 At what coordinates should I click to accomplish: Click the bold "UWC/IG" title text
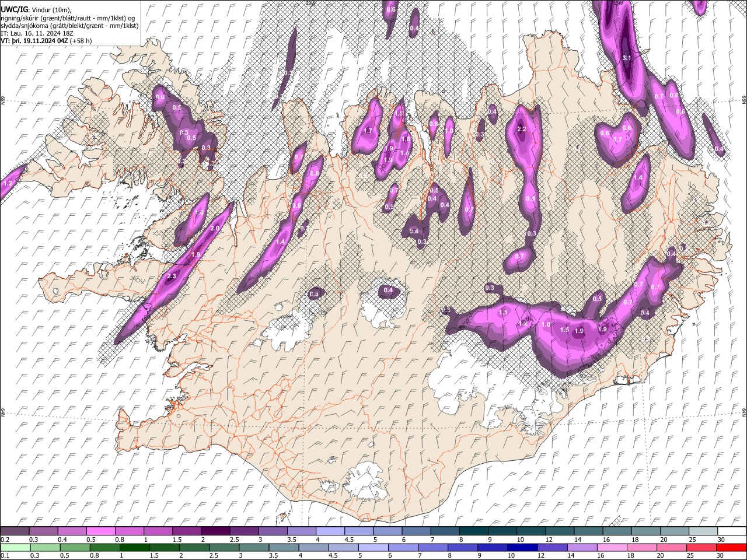point(13,10)
